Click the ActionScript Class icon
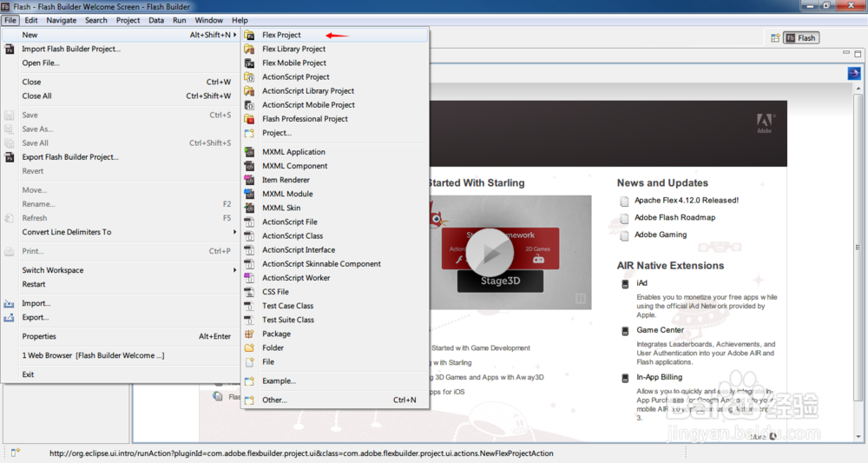868x463 pixels. [250, 236]
